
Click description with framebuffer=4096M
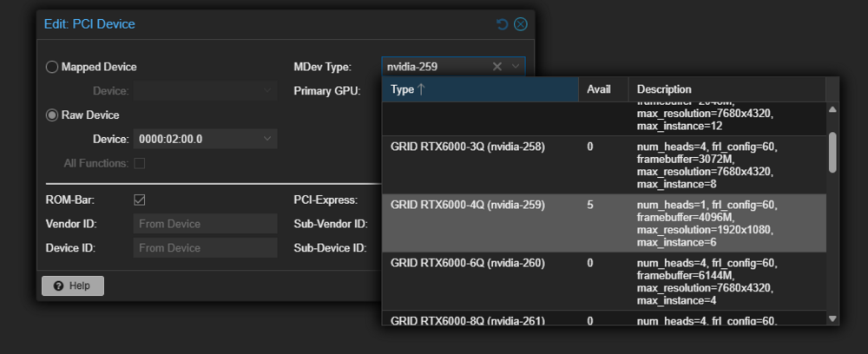pos(707,224)
